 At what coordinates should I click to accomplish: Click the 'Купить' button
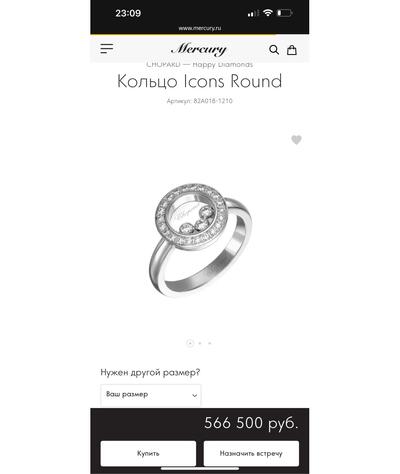pyautogui.click(x=148, y=453)
